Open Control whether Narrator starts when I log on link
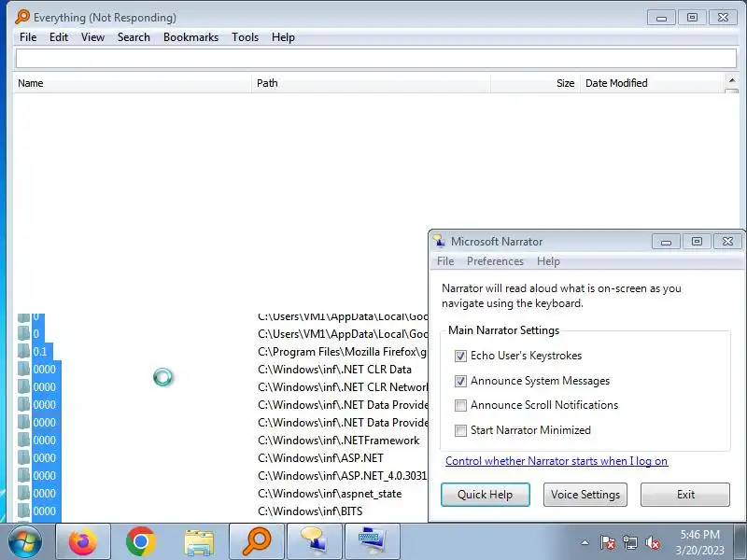747x560 pixels. pyautogui.click(x=557, y=461)
